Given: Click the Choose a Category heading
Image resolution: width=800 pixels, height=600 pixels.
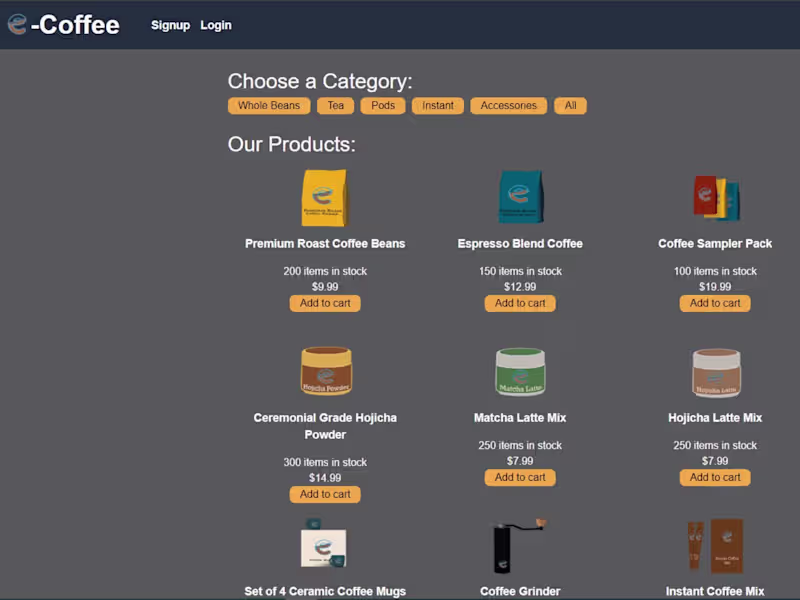Looking at the screenshot, I should point(320,81).
